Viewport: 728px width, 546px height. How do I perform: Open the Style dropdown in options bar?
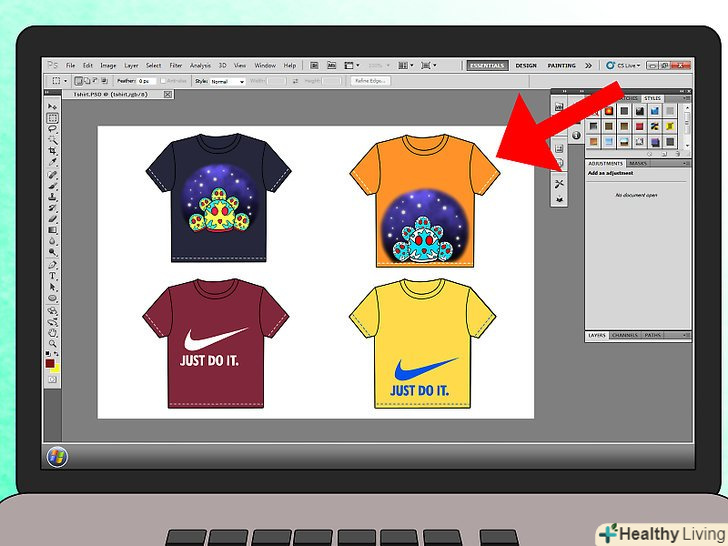(x=227, y=81)
